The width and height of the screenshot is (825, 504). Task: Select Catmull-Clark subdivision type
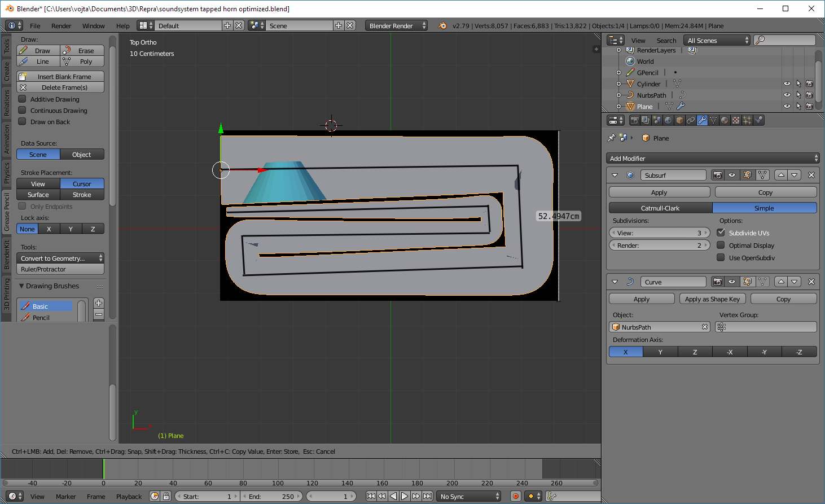[660, 208]
